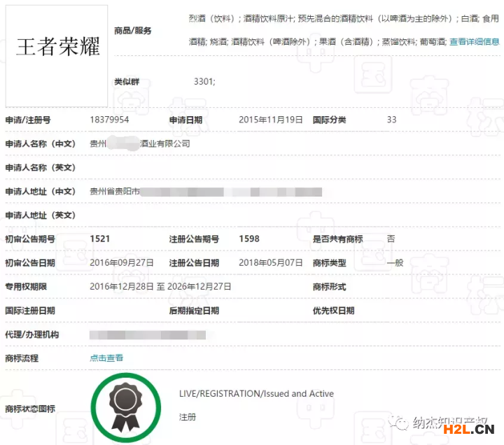
Task: Click the exclusive rights period date range
Action: (x=160, y=286)
